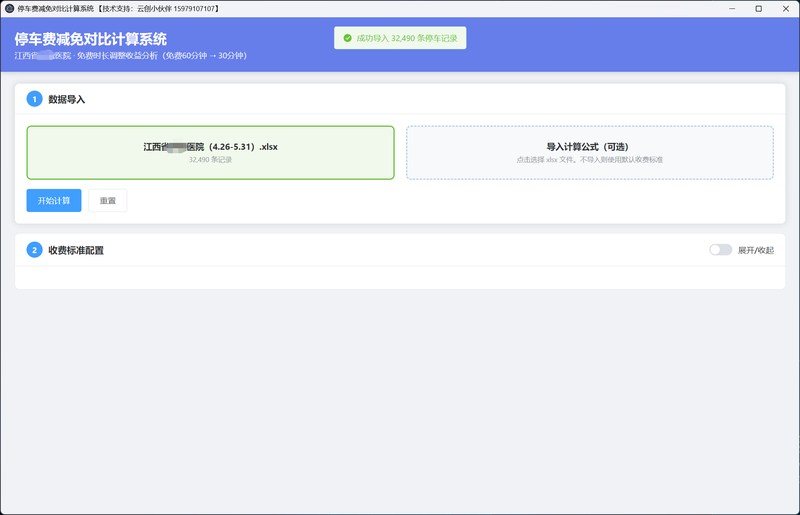This screenshot has height=515, width=800.
Task: Click the 开始计算 button
Action: pos(54,201)
